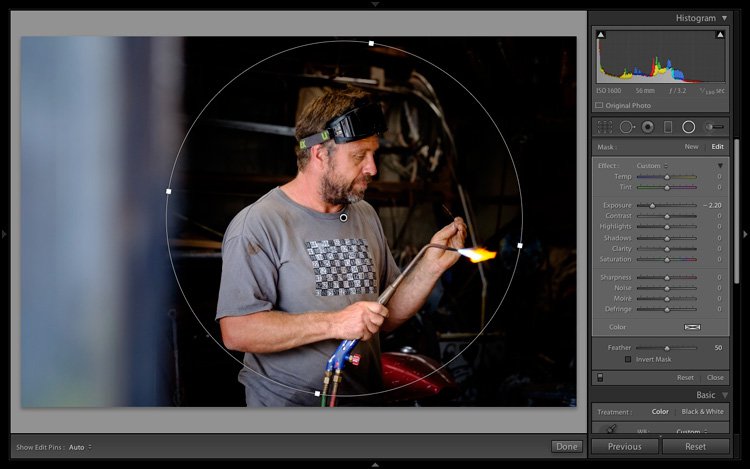Open the Color swatch picker
The image size is (750, 469).
coord(691,327)
